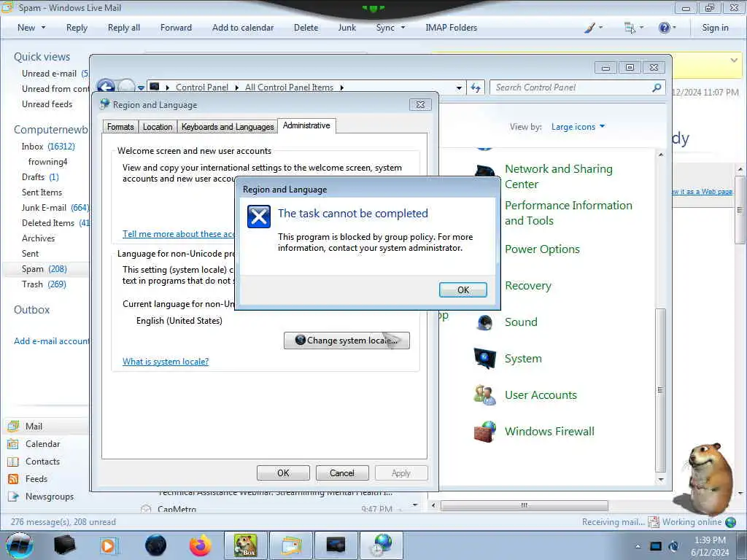This screenshot has height=560, width=747.
Task: Open Power Options in Control Panel
Action: pyautogui.click(x=542, y=249)
